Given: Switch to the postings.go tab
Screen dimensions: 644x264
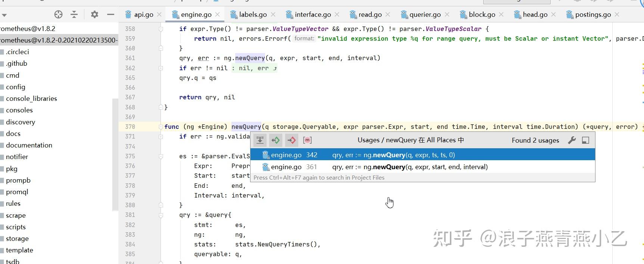Looking at the screenshot, I should [593, 15].
